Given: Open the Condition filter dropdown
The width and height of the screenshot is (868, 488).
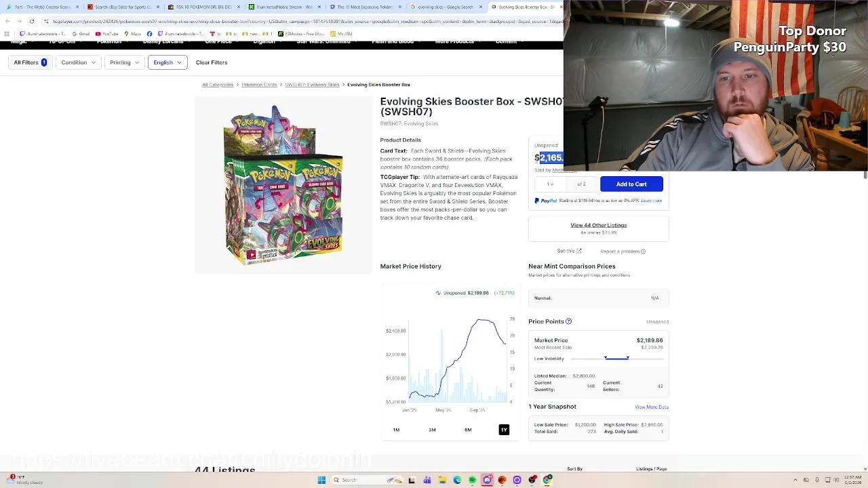Looking at the screenshot, I should [x=79, y=62].
